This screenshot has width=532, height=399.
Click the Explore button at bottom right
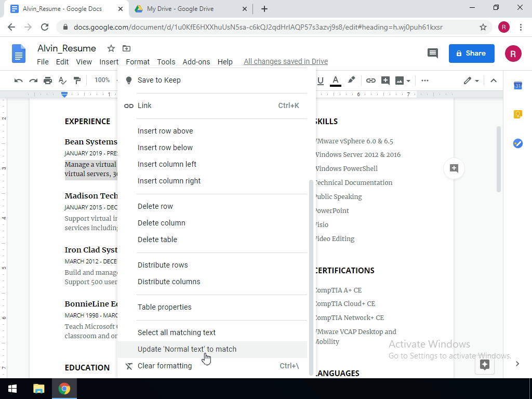click(x=485, y=364)
